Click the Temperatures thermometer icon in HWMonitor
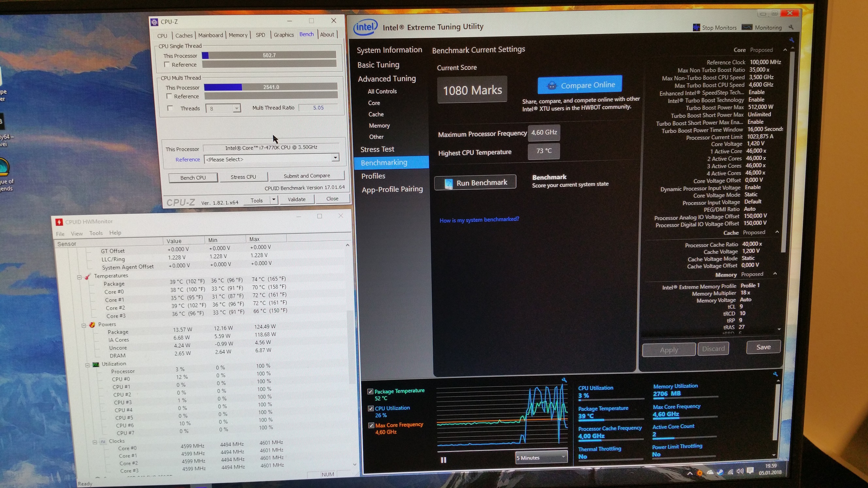868x488 pixels. (x=88, y=276)
